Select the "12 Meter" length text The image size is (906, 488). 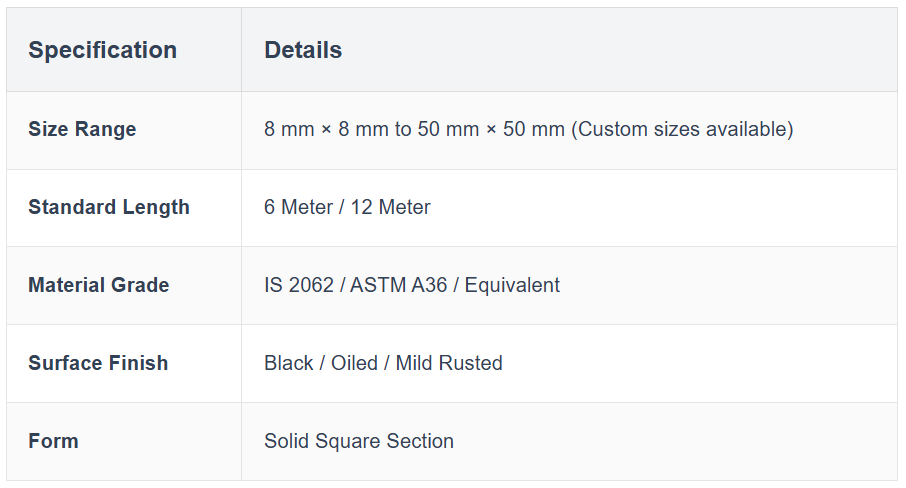tap(391, 207)
